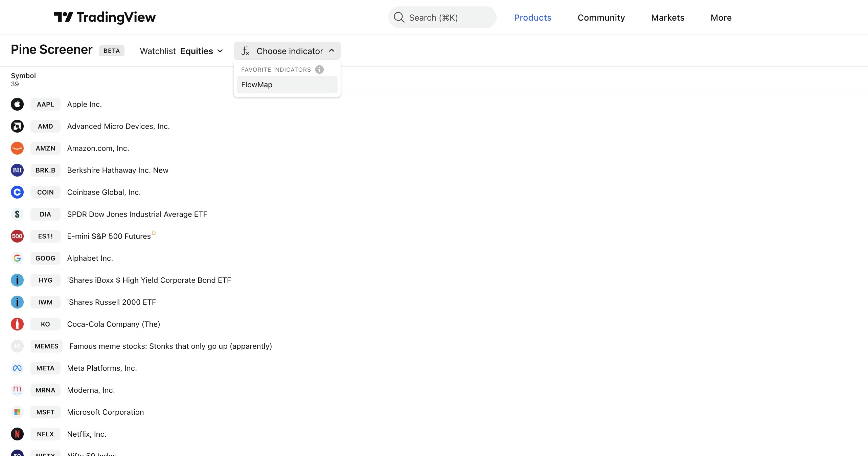Select the MEMES watchlist row
This screenshot has height=456, width=868.
pyautogui.click(x=46, y=346)
